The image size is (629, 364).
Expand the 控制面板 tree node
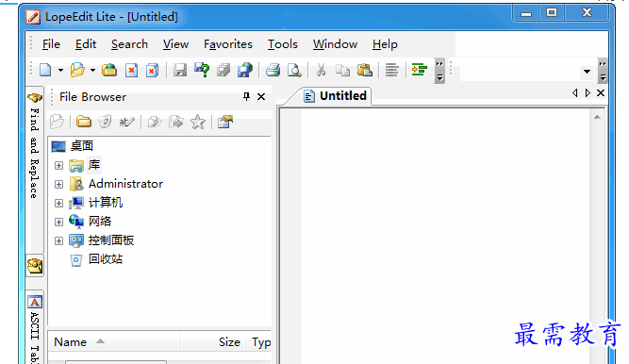(x=59, y=240)
